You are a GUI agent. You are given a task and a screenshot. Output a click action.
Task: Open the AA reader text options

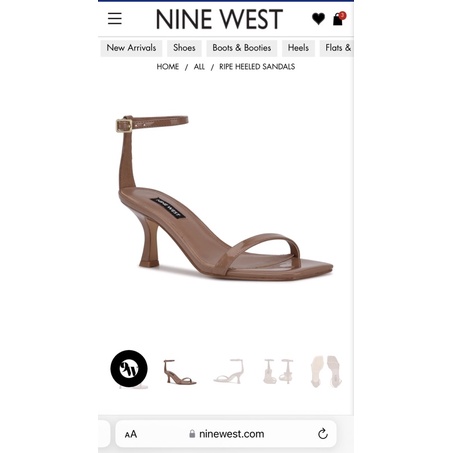[x=131, y=434]
